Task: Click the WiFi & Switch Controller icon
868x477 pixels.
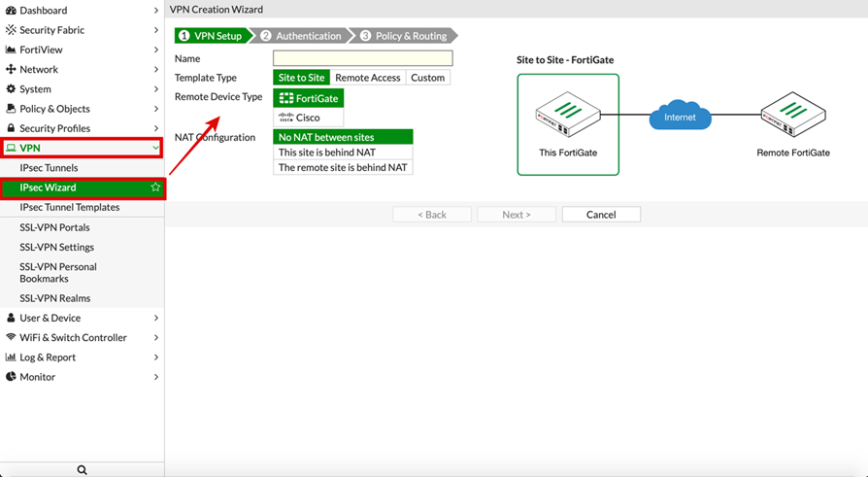Action: [x=11, y=337]
